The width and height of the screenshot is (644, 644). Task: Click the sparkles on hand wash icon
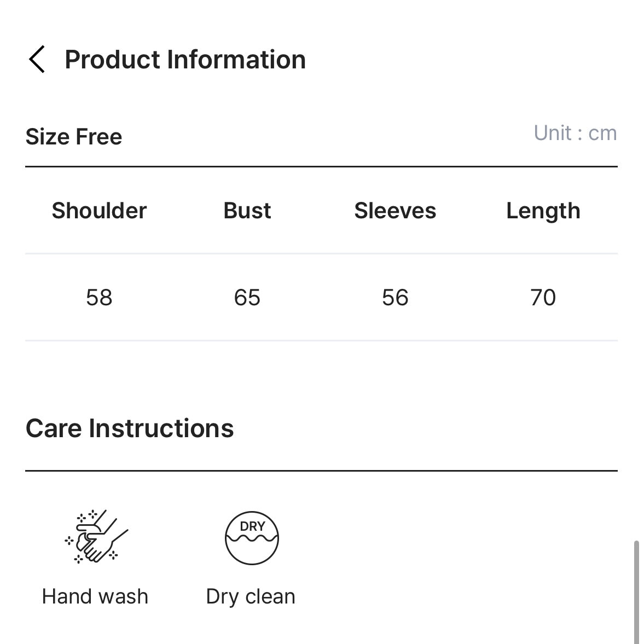88,516
